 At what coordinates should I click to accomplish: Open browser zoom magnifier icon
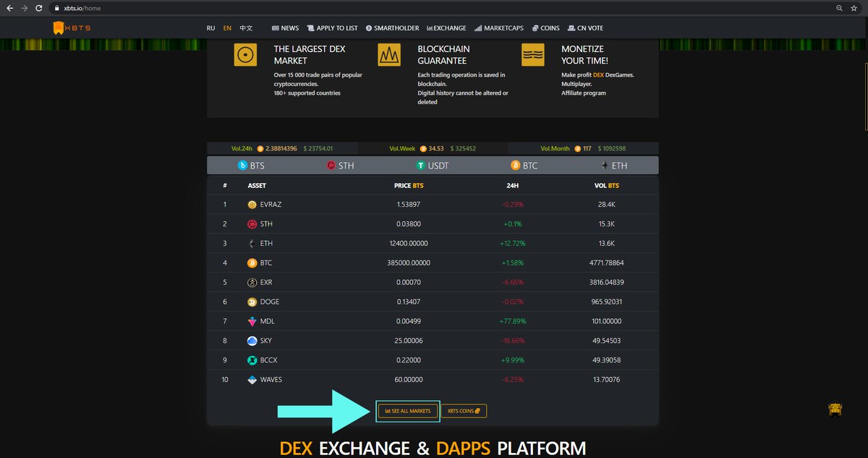coord(839,8)
